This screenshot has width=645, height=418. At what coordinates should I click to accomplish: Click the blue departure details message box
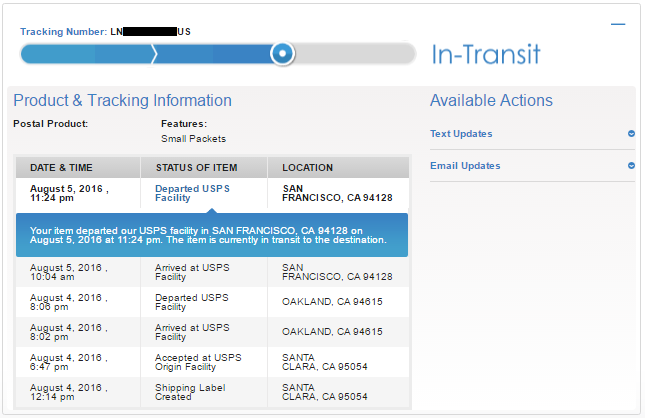coord(212,235)
